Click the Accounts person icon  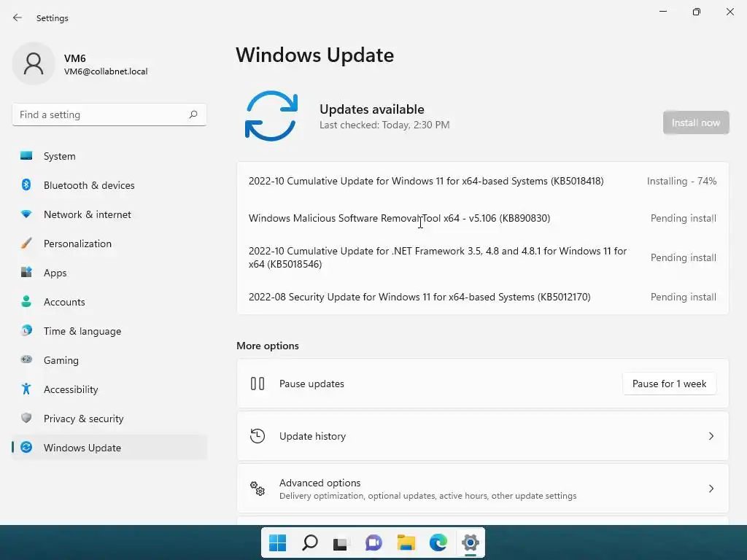tap(26, 301)
